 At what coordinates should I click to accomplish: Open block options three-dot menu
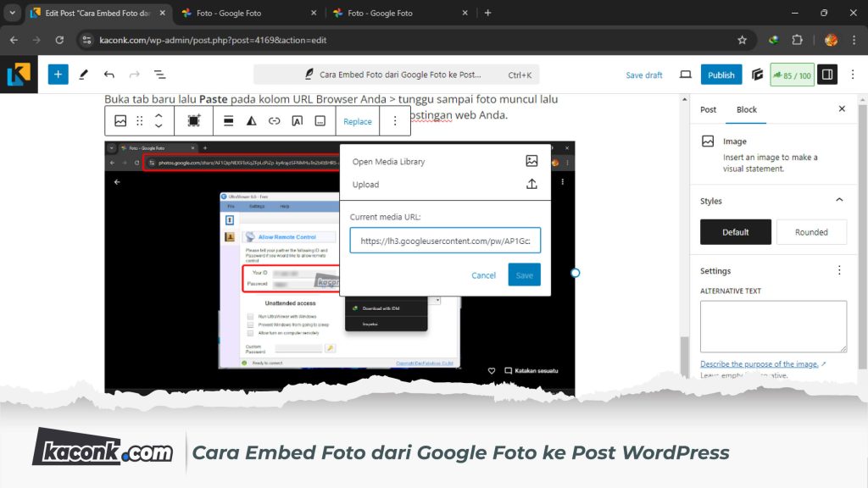[x=395, y=120]
